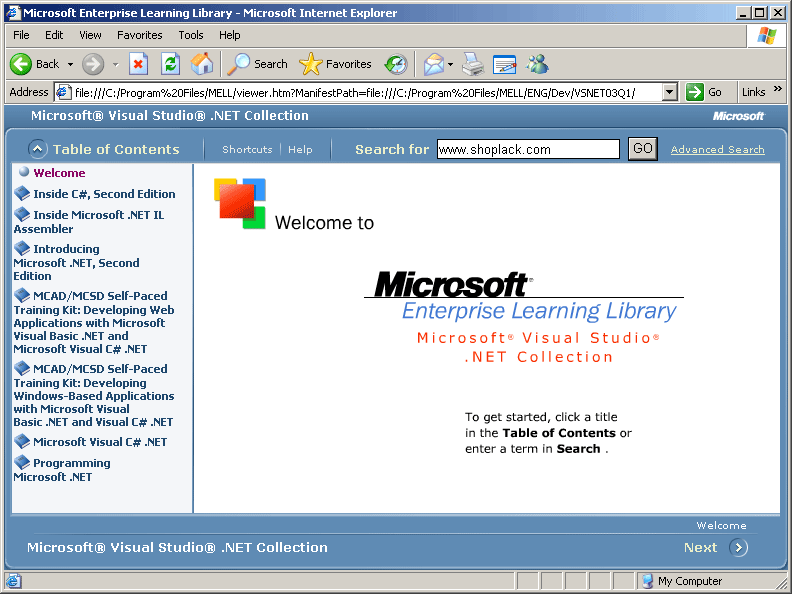
Task: Open the Advanced Search link
Action: click(x=717, y=150)
